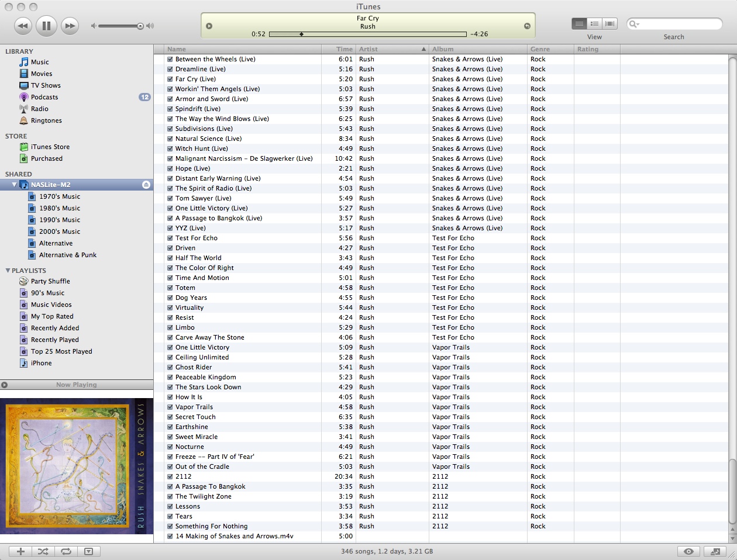
Task: Uncheck the Tom Sawyer (Live) checkbox
Action: (x=170, y=198)
